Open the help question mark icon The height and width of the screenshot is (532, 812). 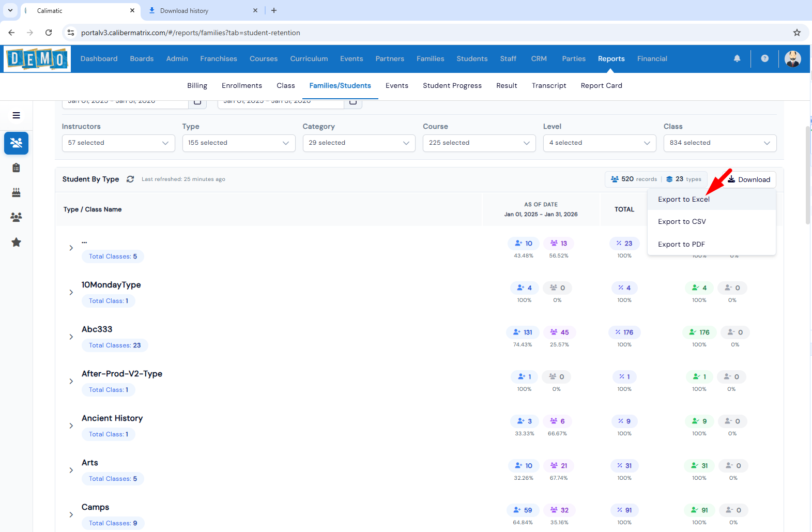point(764,58)
